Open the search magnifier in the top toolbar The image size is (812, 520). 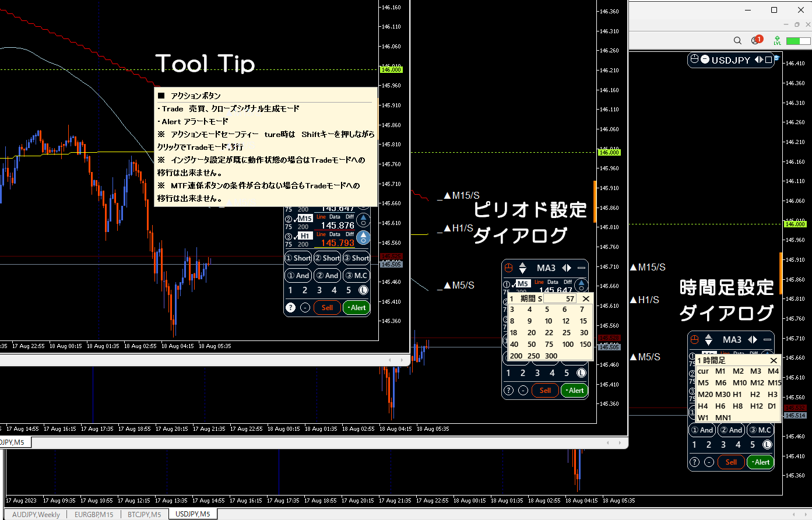(x=737, y=40)
